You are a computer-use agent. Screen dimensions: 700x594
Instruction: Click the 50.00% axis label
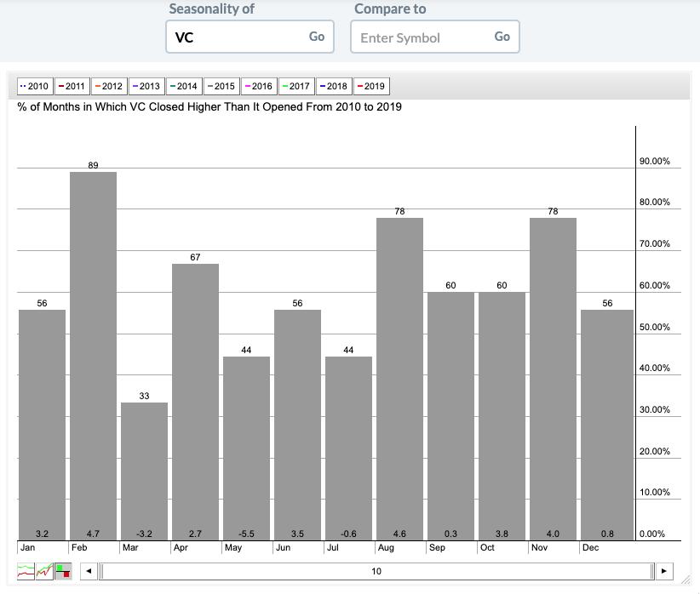(x=655, y=327)
